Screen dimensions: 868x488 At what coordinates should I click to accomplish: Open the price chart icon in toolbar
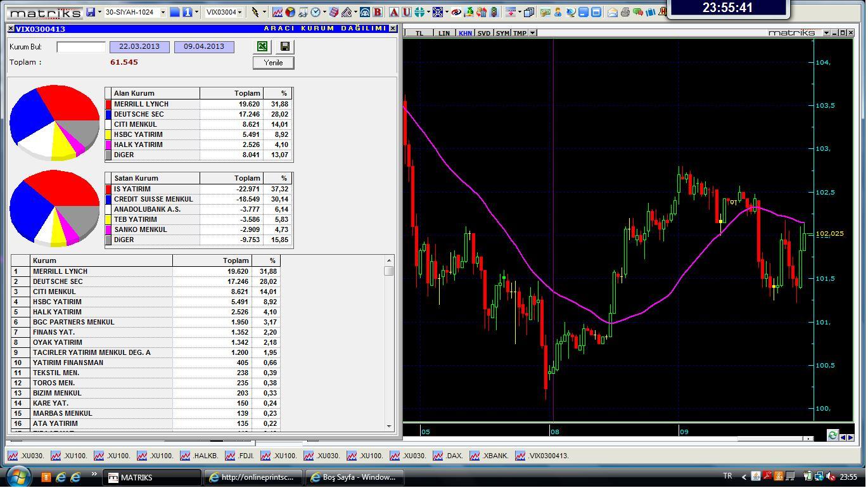tap(278, 12)
